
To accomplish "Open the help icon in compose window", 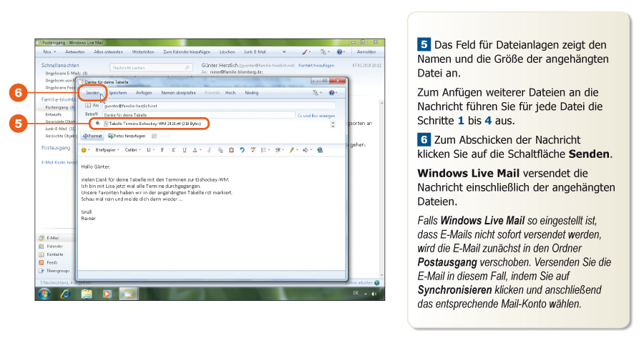I will point(332,93).
